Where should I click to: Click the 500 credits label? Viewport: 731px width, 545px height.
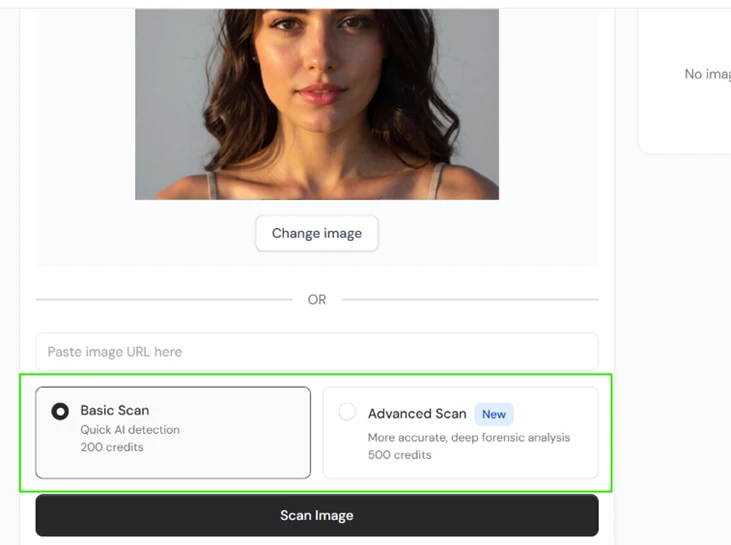point(400,455)
